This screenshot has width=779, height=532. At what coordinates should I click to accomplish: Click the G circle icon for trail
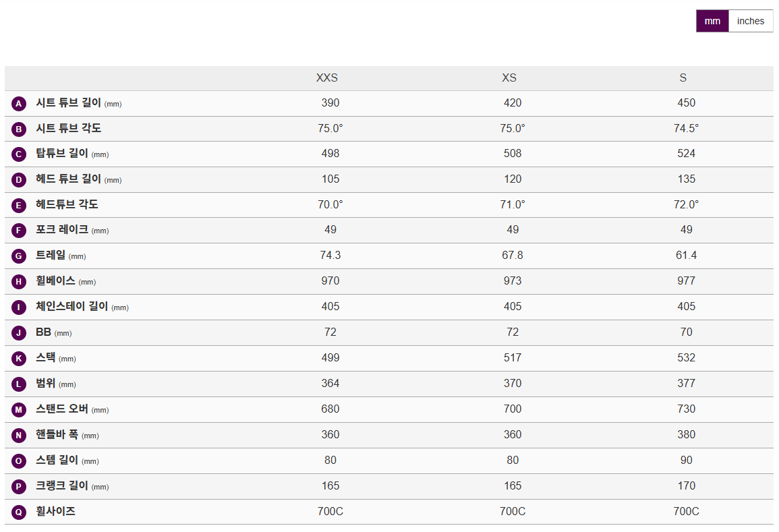pos(19,256)
